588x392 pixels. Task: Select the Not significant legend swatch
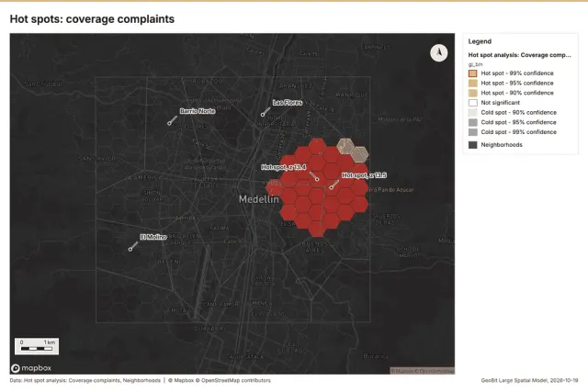click(x=473, y=103)
